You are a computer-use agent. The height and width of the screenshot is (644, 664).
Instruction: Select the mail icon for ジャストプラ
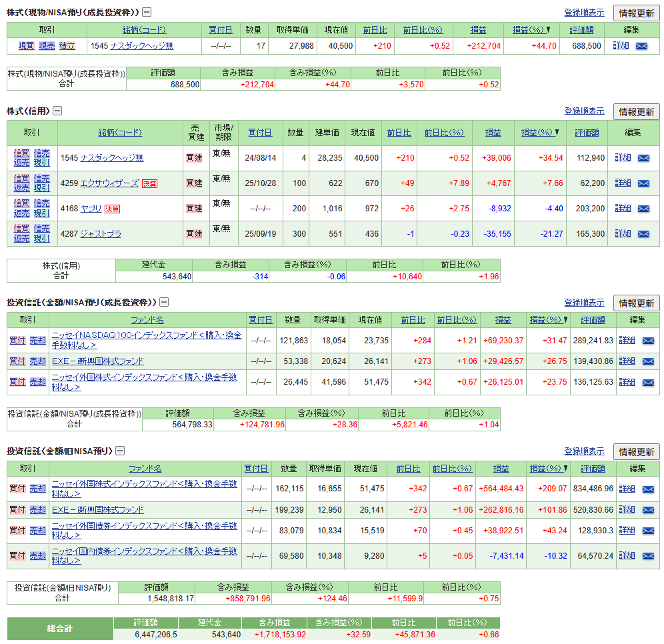pos(644,234)
